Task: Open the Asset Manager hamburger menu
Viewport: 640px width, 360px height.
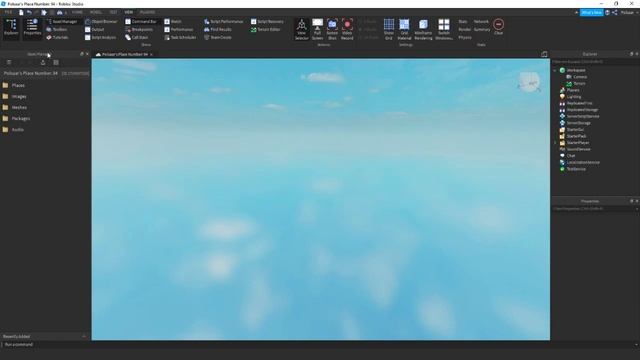Action: coord(9,62)
